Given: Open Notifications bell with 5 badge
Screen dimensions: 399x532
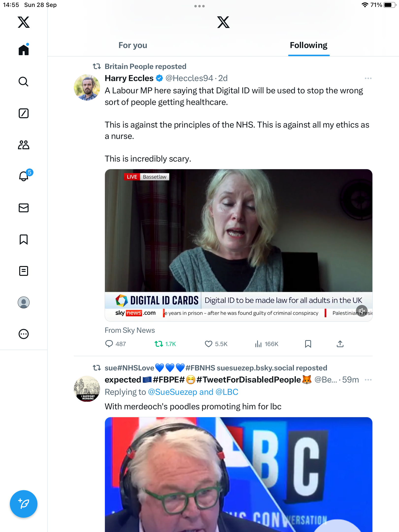Looking at the screenshot, I should [24, 176].
